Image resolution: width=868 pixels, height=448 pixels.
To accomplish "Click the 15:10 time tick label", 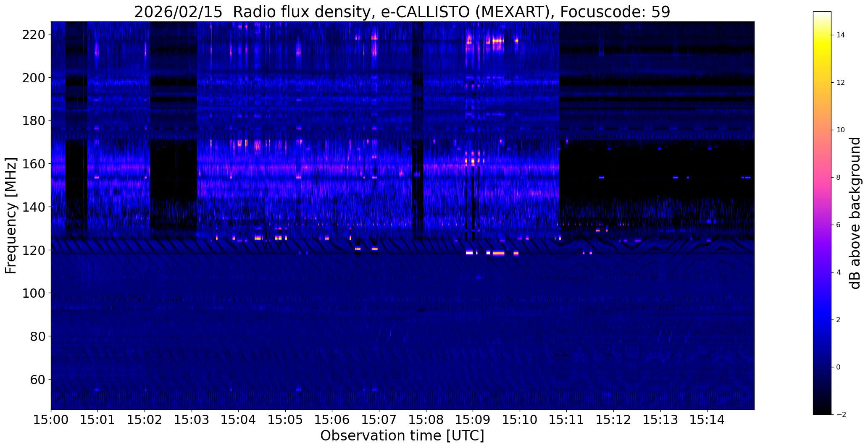I will [x=520, y=419].
